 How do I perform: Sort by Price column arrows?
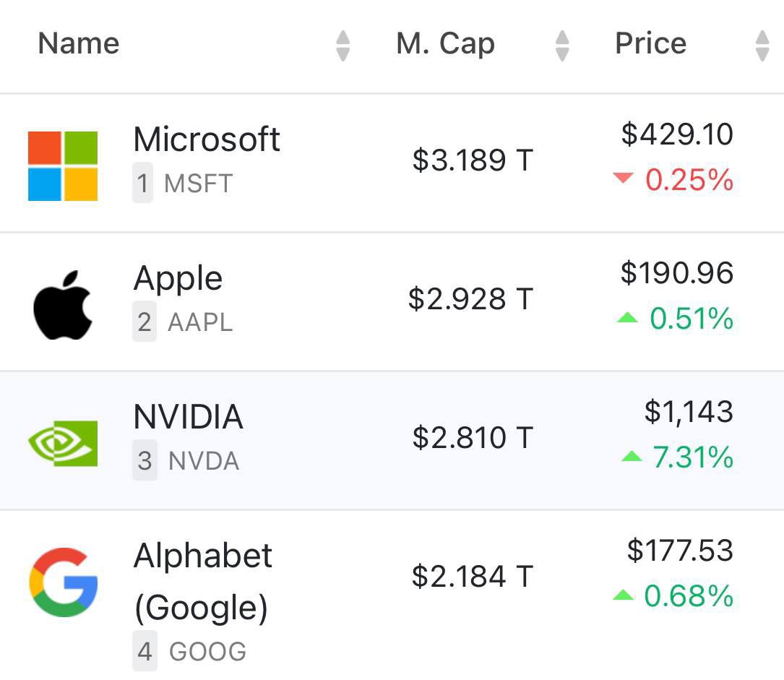[762, 46]
